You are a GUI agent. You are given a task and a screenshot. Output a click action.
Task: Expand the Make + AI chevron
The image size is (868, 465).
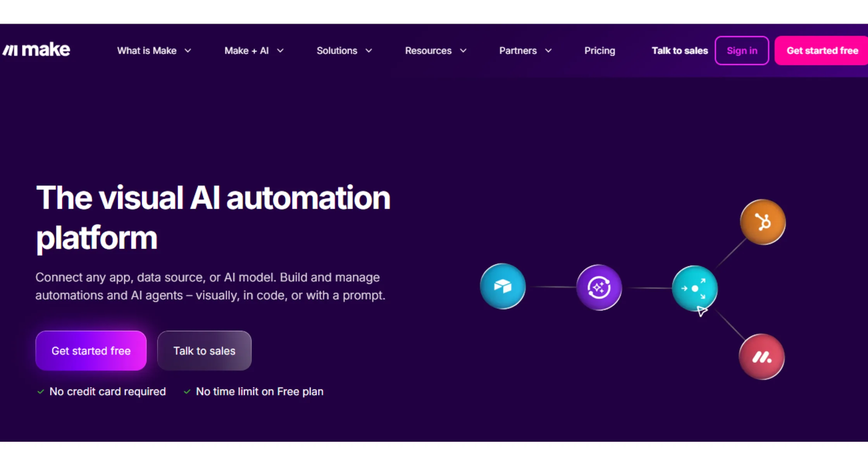coord(280,51)
